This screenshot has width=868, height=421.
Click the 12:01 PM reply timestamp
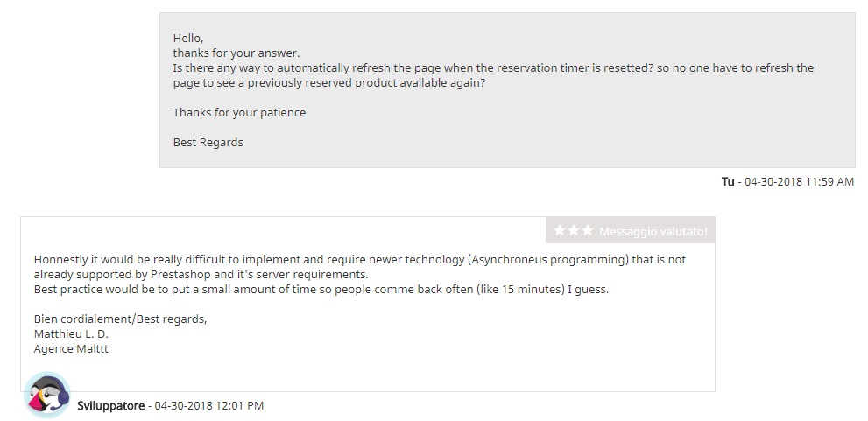[x=208, y=406]
